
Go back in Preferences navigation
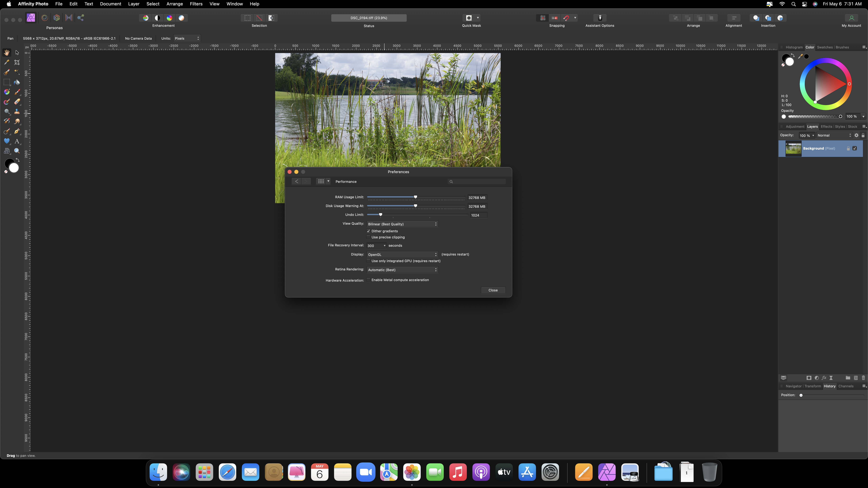pyautogui.click(x=297, y=181)
